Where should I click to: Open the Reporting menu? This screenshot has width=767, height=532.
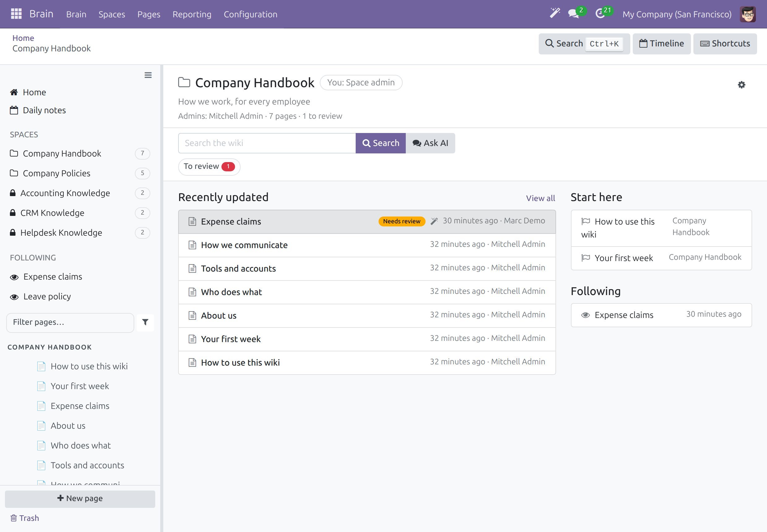click(192, 14)
